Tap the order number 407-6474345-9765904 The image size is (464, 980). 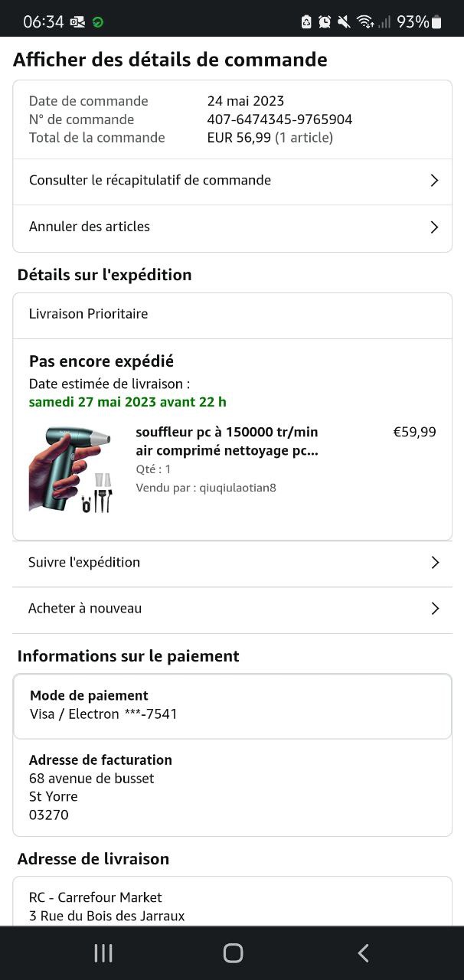279,119
